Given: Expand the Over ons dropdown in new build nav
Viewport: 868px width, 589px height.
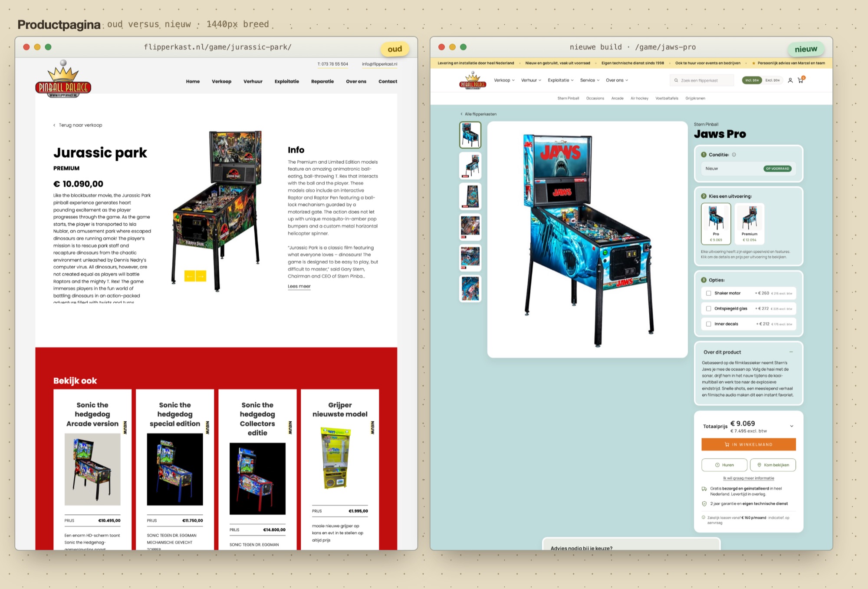Looking at the screenshot, I should 617,80.
